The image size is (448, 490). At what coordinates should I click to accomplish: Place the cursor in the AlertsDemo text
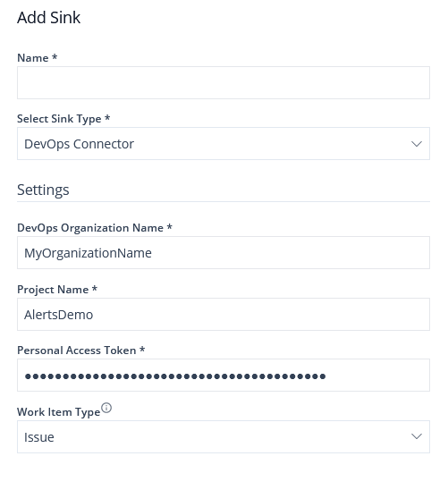click(x=58, y=315)
